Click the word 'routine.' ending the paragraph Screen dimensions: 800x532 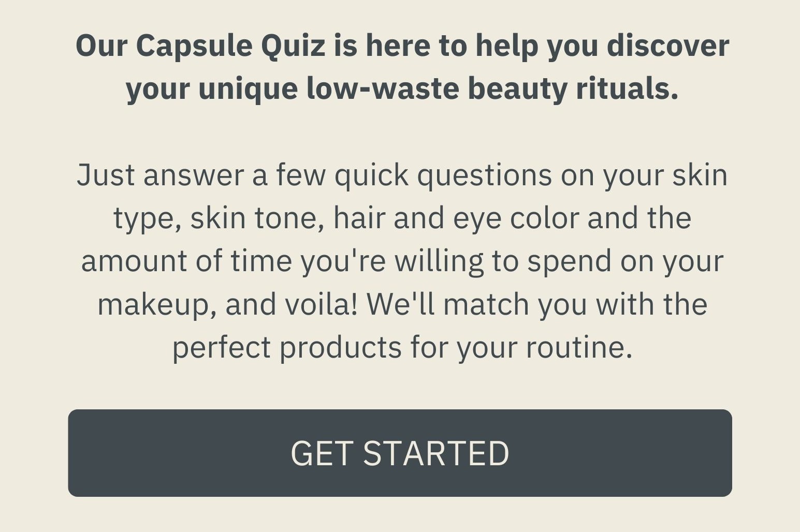tap(579, 347)
